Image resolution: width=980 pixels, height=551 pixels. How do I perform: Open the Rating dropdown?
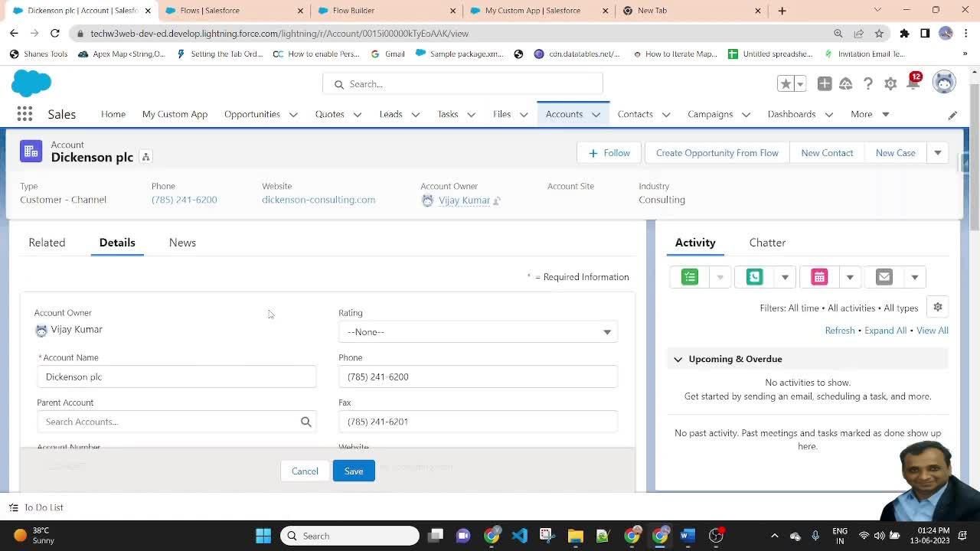coord(478,332)
